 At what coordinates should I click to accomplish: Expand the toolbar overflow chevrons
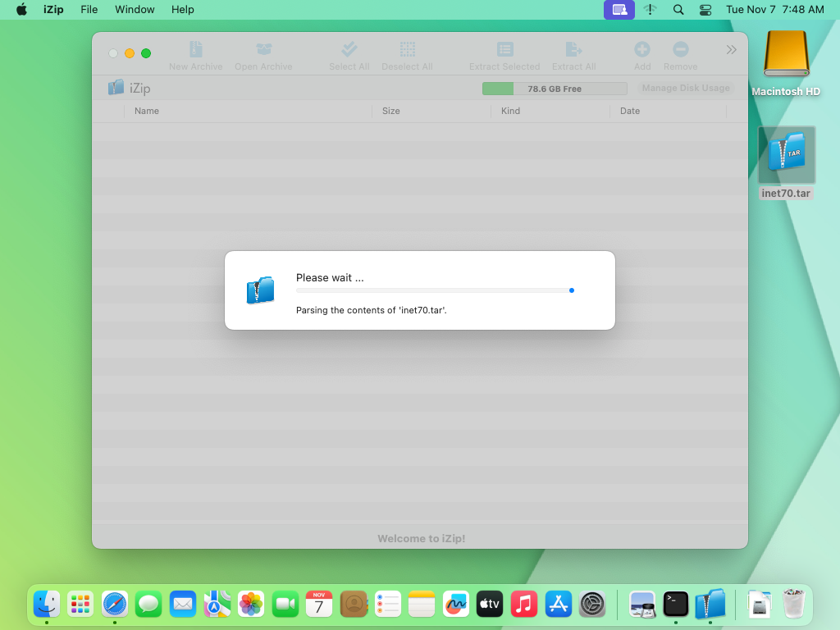(731, 50)
